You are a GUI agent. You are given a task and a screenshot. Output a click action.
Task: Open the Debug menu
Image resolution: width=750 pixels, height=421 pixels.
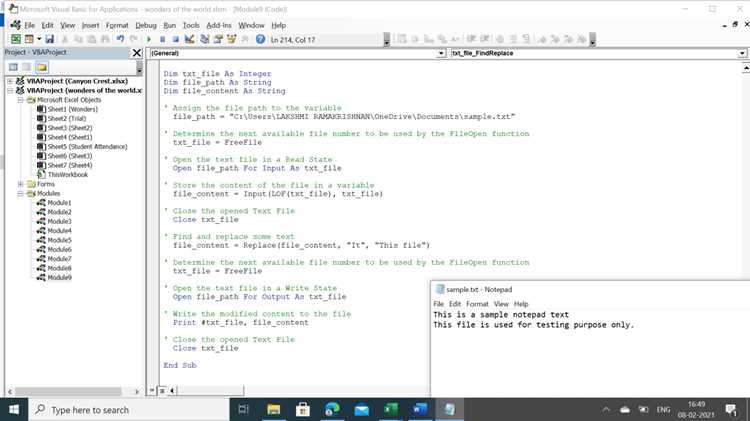click(146, 25)
